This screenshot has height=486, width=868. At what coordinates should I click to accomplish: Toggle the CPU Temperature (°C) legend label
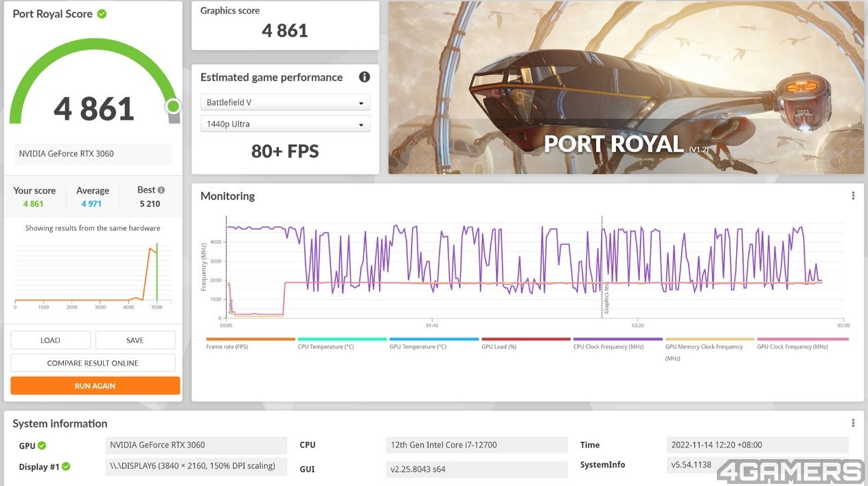pos(326,347)
